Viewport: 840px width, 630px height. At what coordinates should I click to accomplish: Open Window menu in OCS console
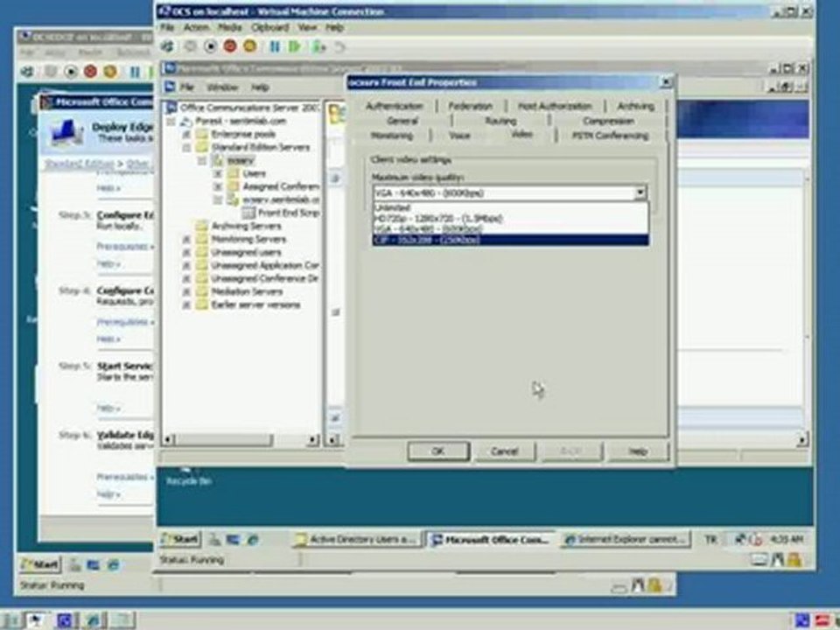(221, 87)
